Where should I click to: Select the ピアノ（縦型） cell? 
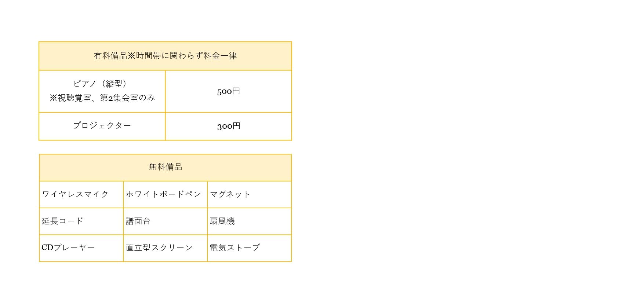tap(102, 91)
